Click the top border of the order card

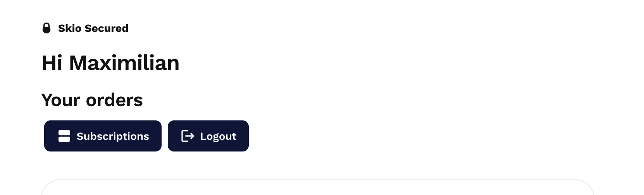coord(317,180)
